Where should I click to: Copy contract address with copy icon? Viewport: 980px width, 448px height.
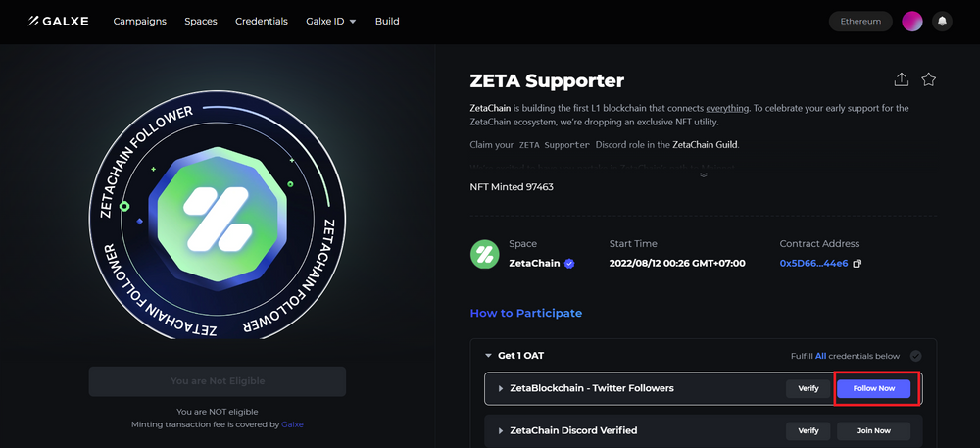pyautogui.click(x=857, y=264)
